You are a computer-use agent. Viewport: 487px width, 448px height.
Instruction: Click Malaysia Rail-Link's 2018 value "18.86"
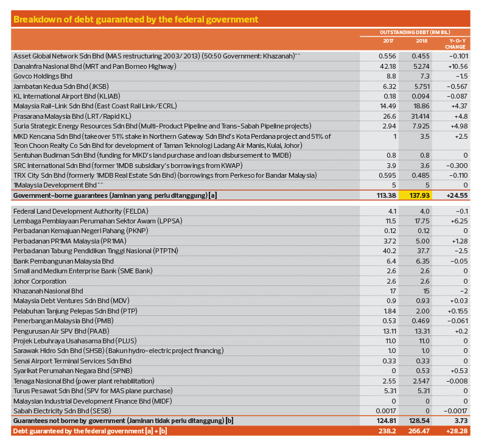(x=421, y=106)
